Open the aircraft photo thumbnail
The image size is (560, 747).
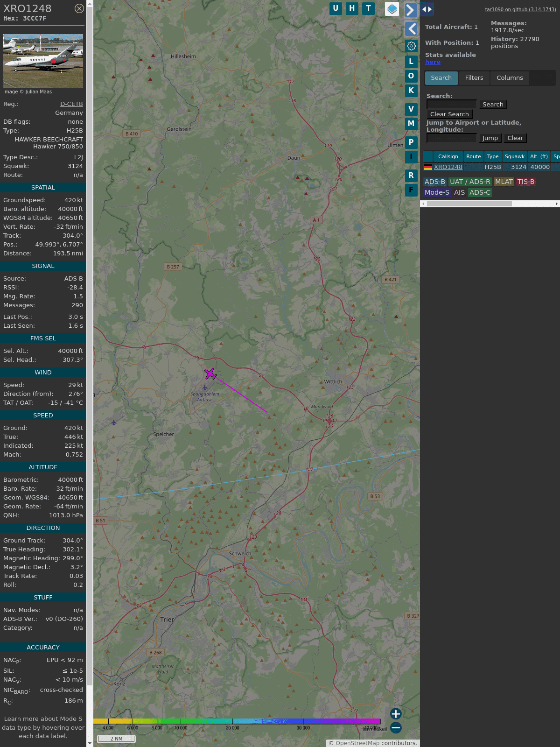point(43,61)
